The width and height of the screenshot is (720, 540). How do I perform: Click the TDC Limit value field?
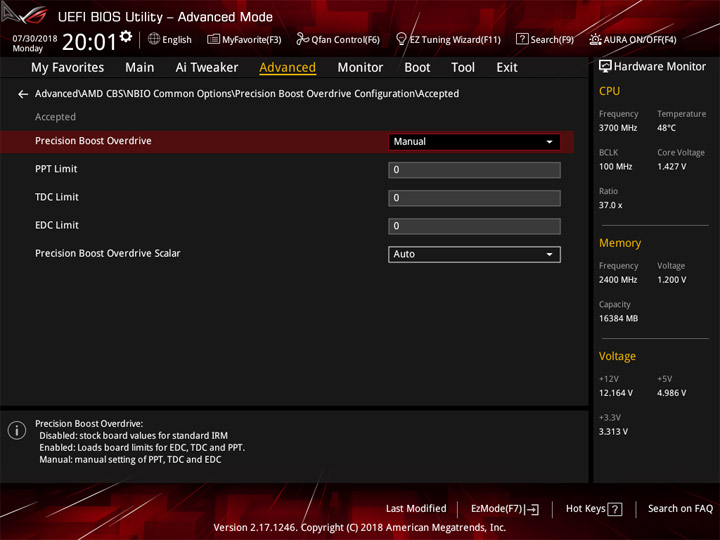tap(474, 198)
